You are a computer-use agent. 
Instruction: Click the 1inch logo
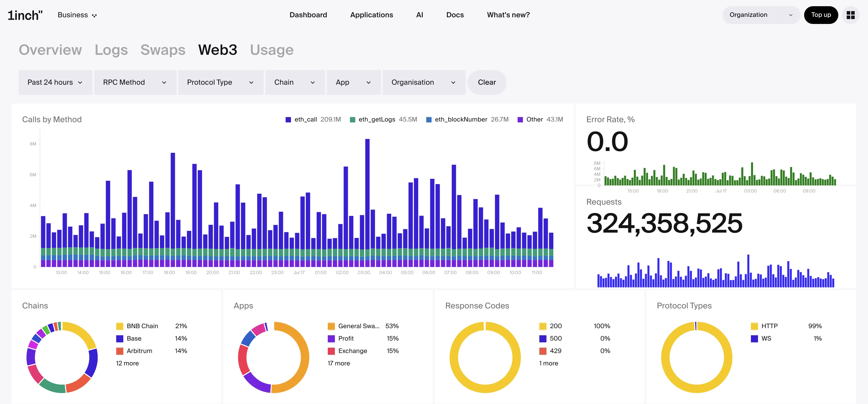[25, 15]
